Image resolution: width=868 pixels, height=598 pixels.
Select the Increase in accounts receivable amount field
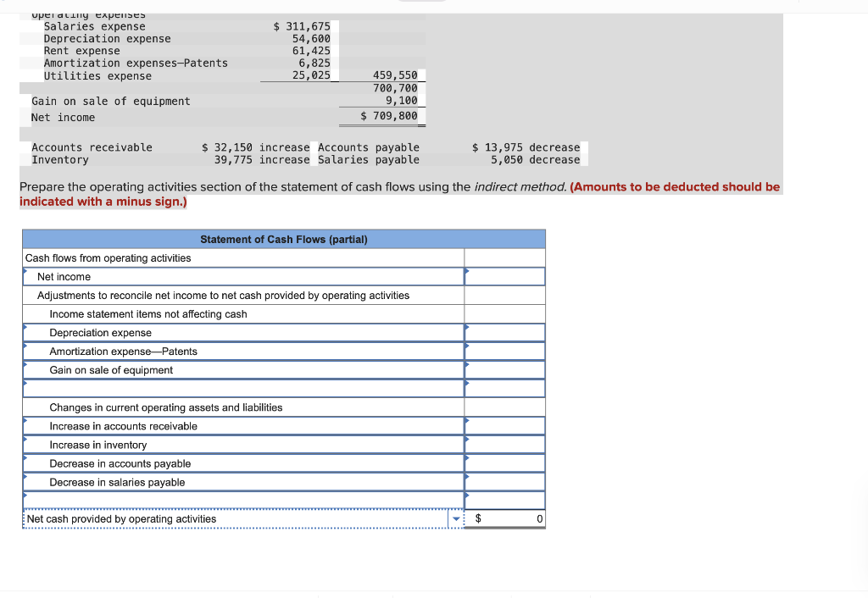(504, 425)
